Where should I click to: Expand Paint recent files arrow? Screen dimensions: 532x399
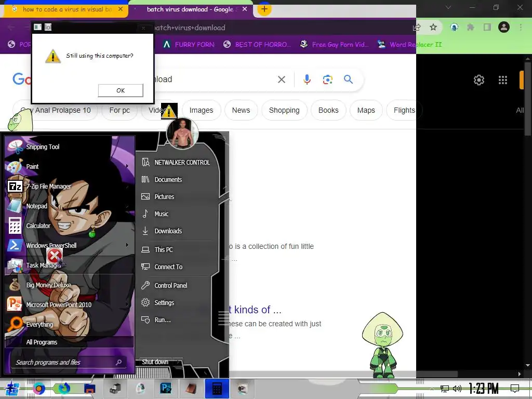coord(127,166)
